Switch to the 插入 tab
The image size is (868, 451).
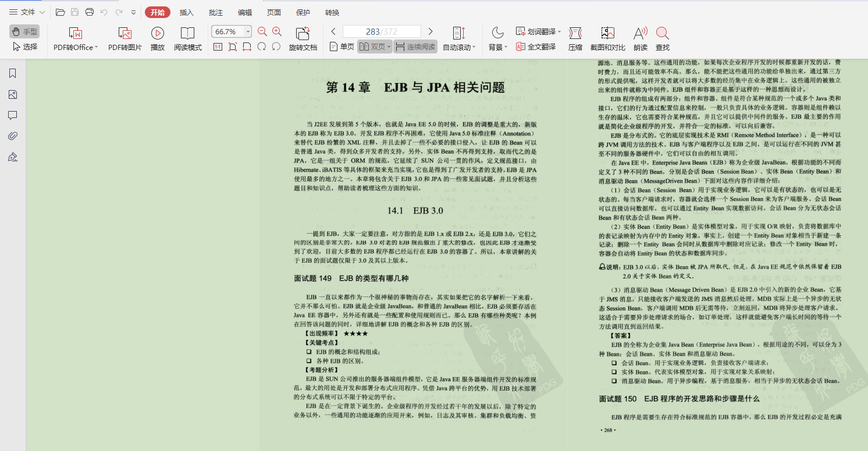pyautogui.click(x=187, y=12)
